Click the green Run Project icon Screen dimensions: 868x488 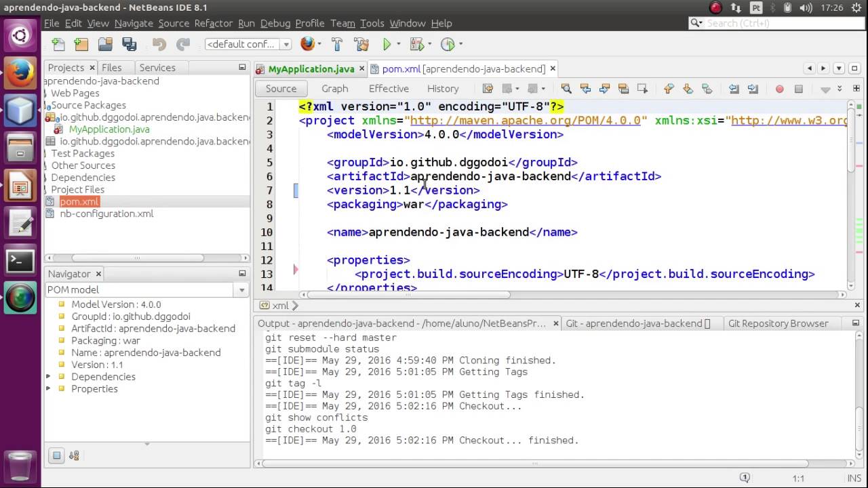387,44
